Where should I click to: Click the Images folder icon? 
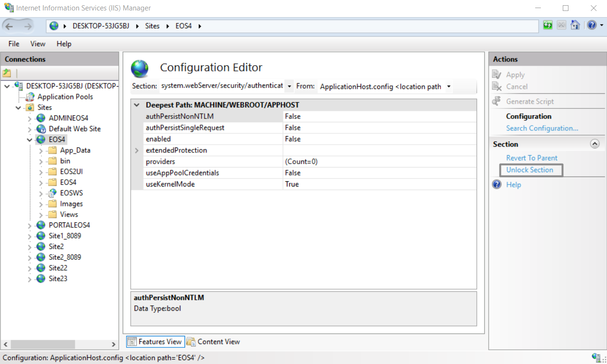coord(52,204)
